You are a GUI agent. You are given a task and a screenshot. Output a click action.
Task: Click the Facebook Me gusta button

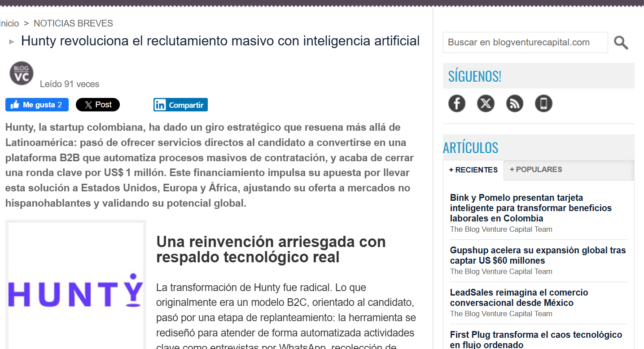(x=37, y=105)
